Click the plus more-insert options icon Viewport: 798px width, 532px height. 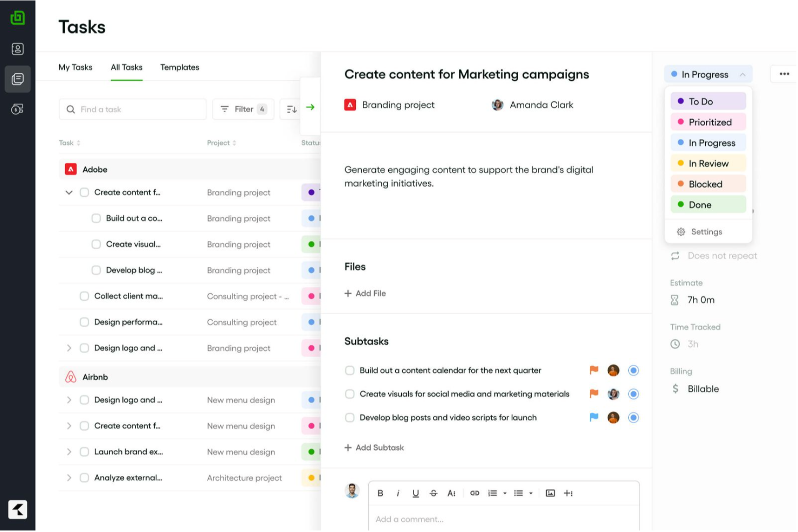(x=568, y=493)
